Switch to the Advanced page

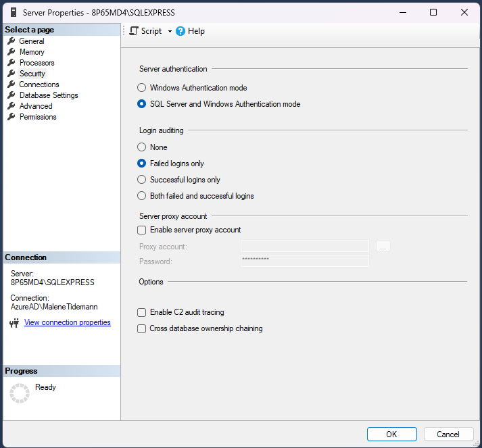click(x=36, y=106)
